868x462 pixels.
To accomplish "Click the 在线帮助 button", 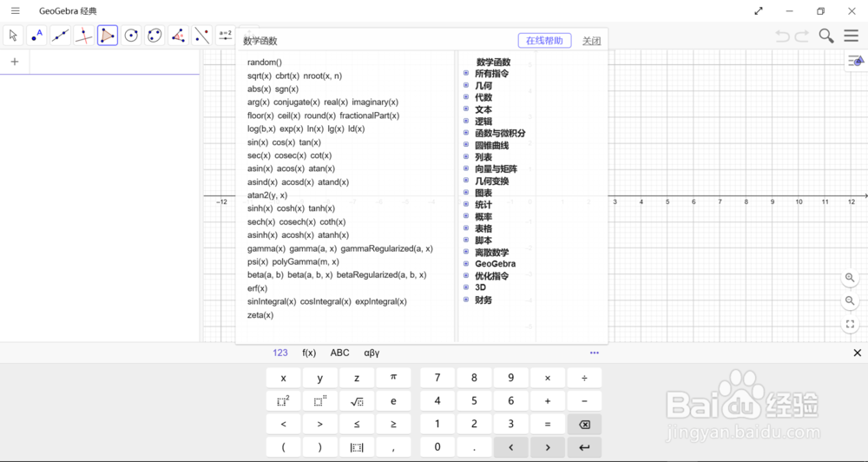I will point(545,41).
